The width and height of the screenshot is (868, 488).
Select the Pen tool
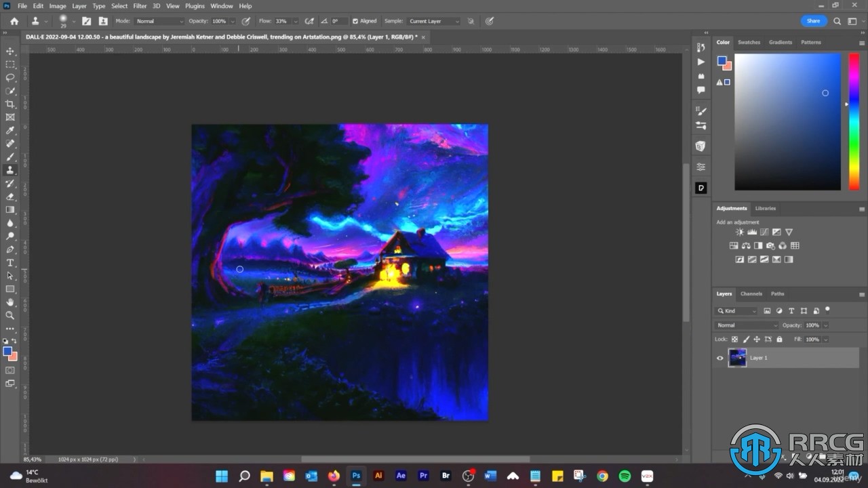click(10, 249)
